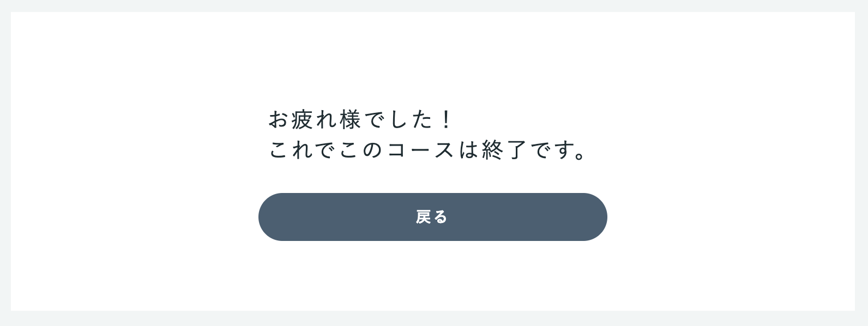Viewport: 868px width, 326px height.
Task: Click the る character on the button
Action: (x=441, y=217)
